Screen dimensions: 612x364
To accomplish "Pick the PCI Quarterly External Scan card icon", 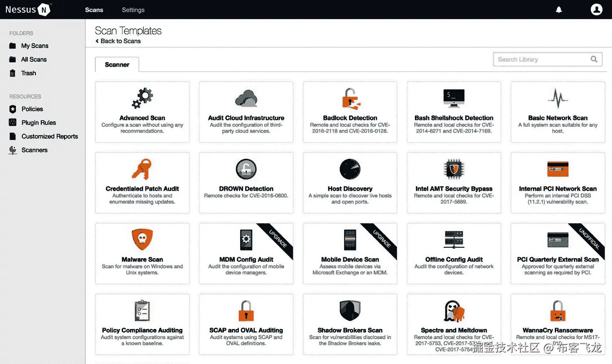I will [558, 240].
